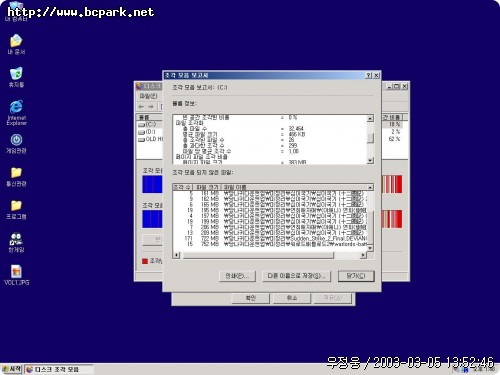
Task: Click the 495 KB average file size value
Action: [296, 134]
